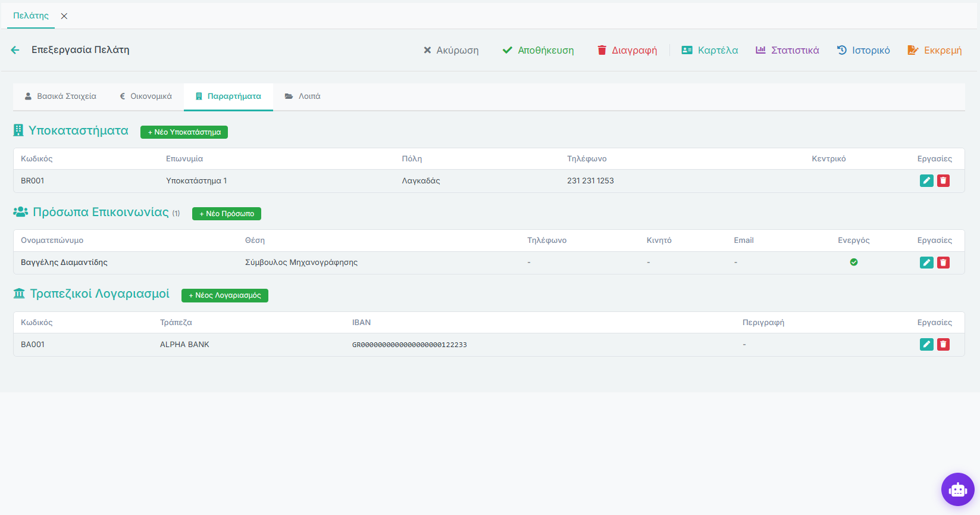Click the Λαγκαδάς city cell

coord(421,181)
